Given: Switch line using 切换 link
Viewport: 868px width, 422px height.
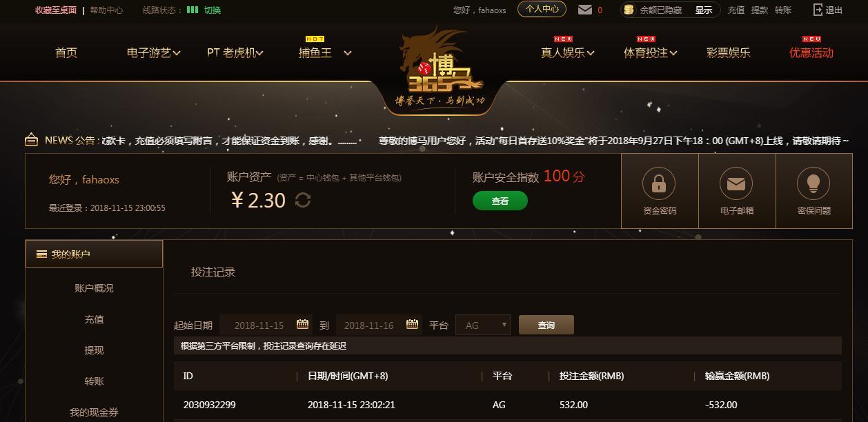Looking at the screenshot, I should (x=213, y=10).
